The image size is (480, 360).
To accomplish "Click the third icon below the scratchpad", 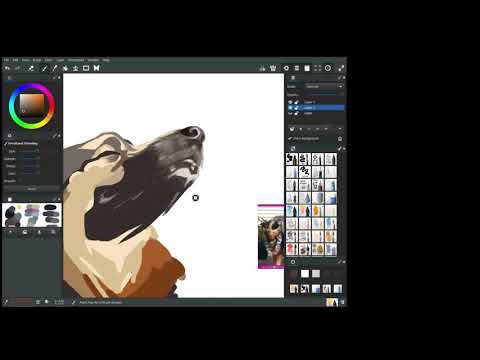I will tap(39, 232).
